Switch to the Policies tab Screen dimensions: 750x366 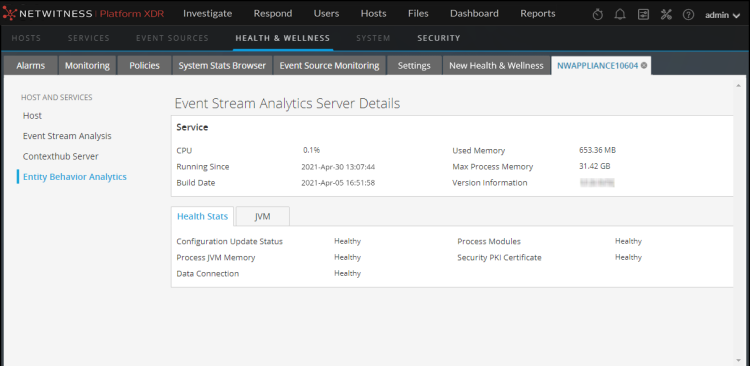144,66
